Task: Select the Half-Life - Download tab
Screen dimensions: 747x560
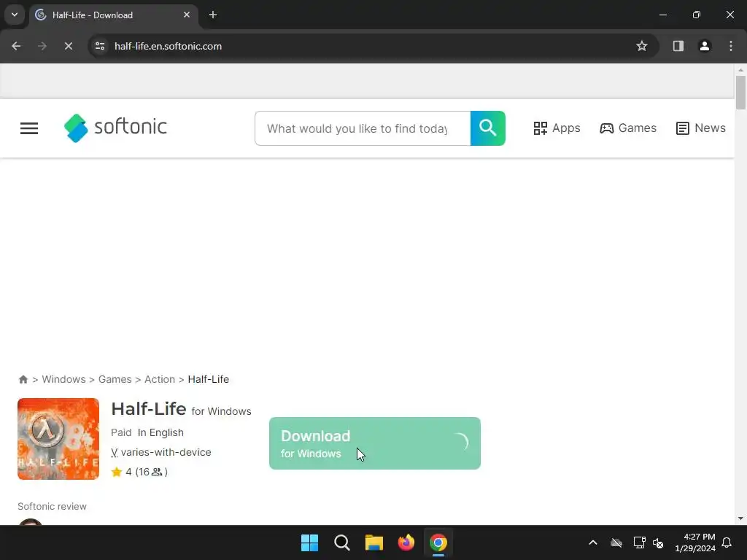Action: point(113,15)
